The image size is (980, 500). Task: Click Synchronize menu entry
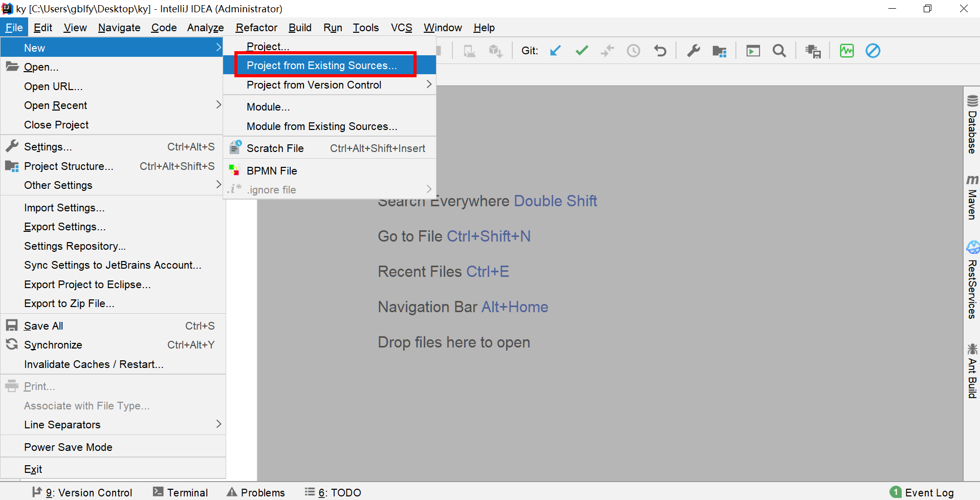pos(113,345)
